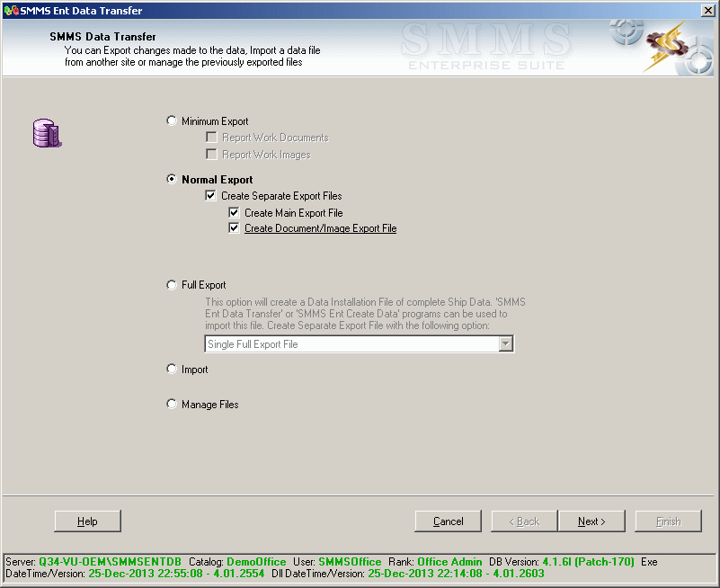Click the Finish button

point(668,521)
